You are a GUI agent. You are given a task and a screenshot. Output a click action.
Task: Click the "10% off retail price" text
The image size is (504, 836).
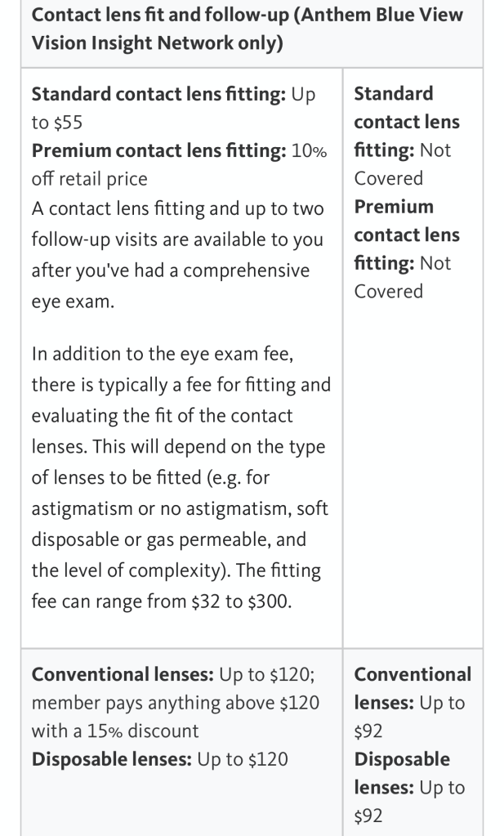pyautogui.click(x=89, y=179)
